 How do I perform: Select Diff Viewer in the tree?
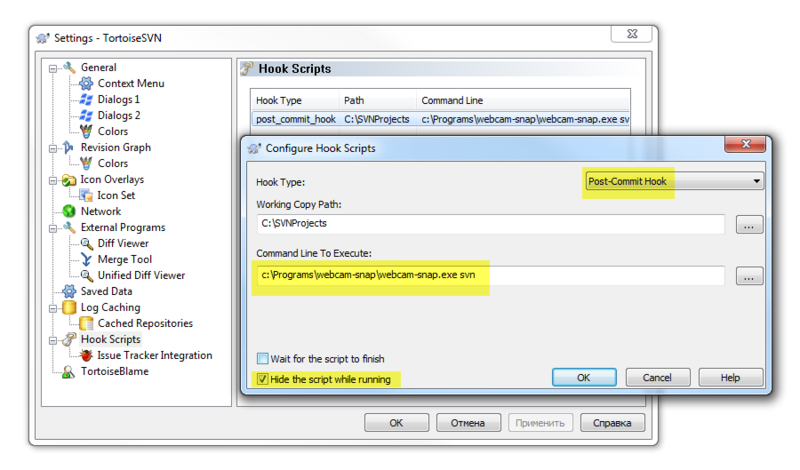click(123, 243)
